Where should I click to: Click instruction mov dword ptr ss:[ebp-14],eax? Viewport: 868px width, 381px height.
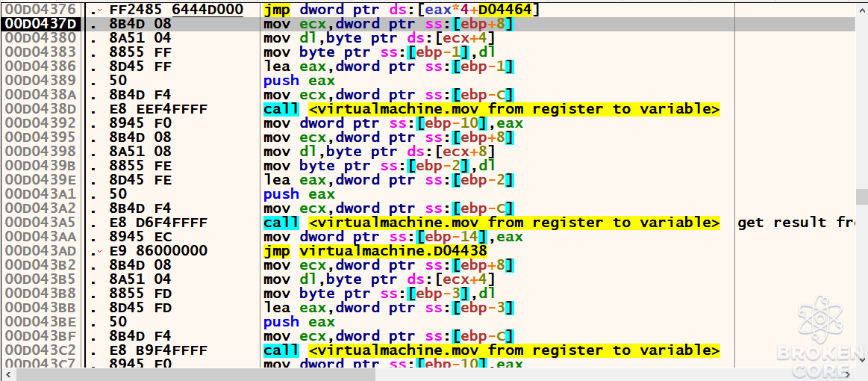tap(393, 237)
